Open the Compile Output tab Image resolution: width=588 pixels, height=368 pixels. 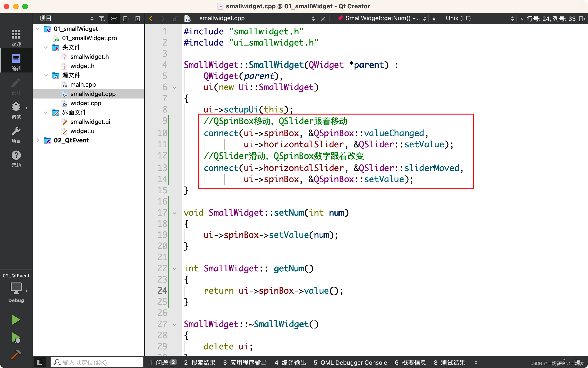point(290,362)
